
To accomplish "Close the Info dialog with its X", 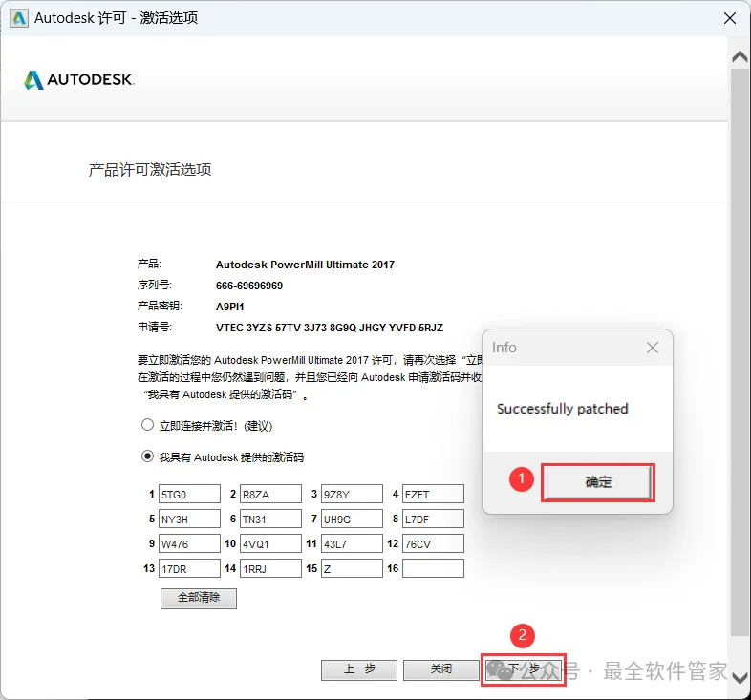I will click(653, 348).
